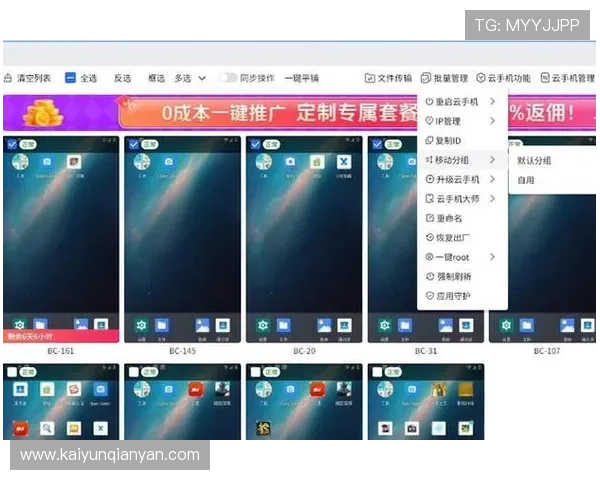Screen dimensions: 600x480
Task: Open the contacts icon in phone BC-145
Action: [x=223, y=325]
